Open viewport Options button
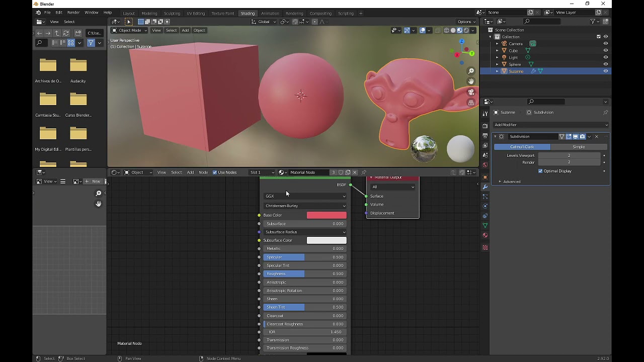This screenshot has height=362, width=644. pos(466,22)
